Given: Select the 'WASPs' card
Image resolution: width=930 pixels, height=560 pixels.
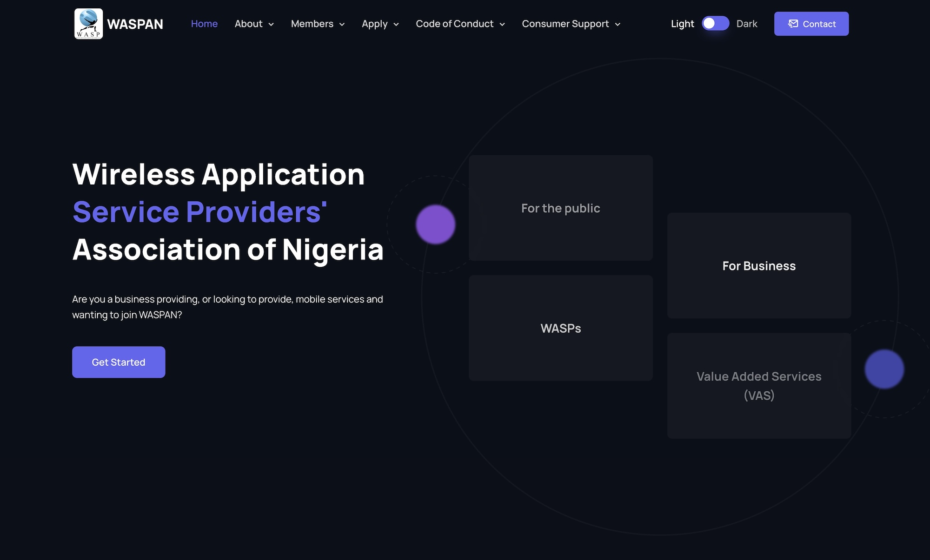Looking at the screenshot, I should 561,328.
